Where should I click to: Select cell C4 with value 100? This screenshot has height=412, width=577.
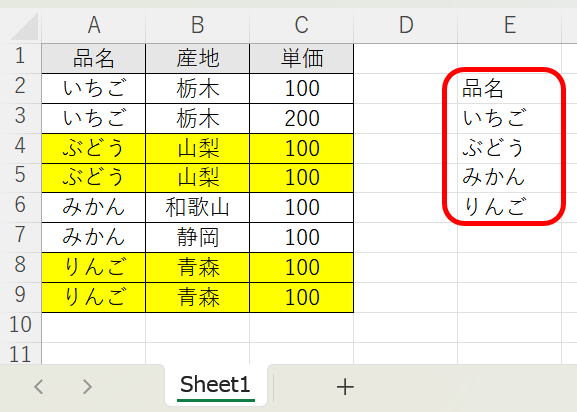(x=301, y=148)
